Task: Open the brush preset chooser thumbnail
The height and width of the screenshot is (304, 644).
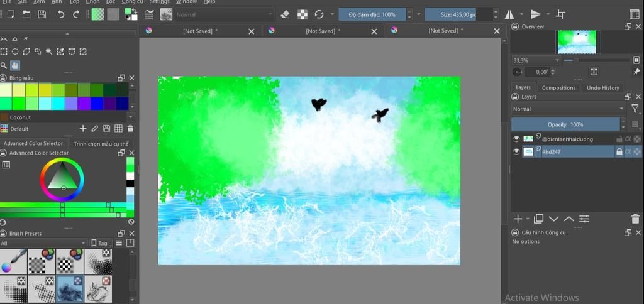Action: coord(166,14)
